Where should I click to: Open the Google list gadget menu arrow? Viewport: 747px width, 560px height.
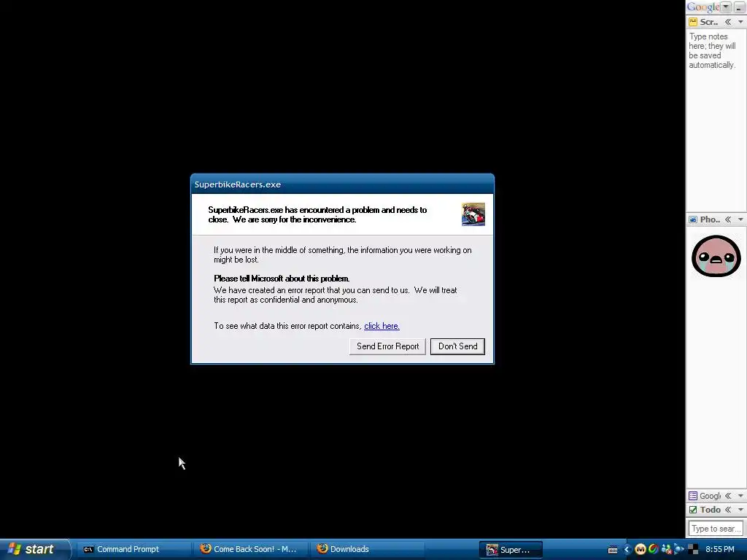tap(740, 496)
